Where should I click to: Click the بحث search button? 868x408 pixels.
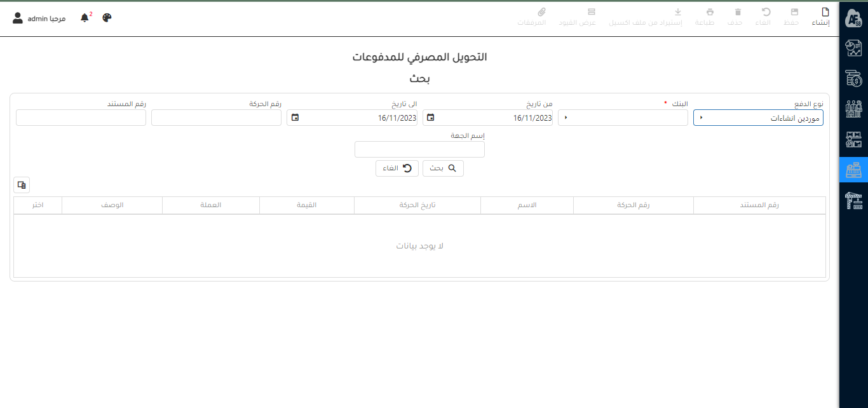click(x=443, y=168)
